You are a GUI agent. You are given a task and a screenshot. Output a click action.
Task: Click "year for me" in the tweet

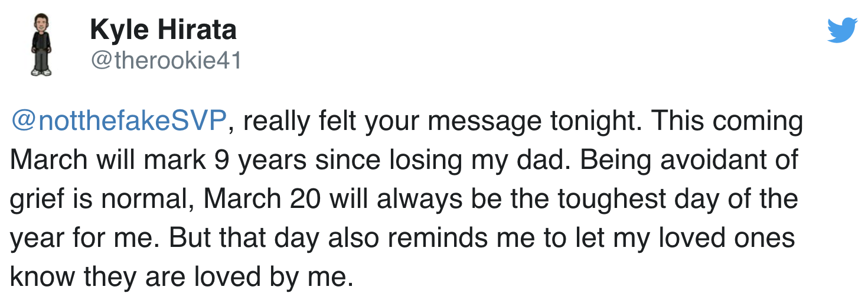tap(81, 239)
